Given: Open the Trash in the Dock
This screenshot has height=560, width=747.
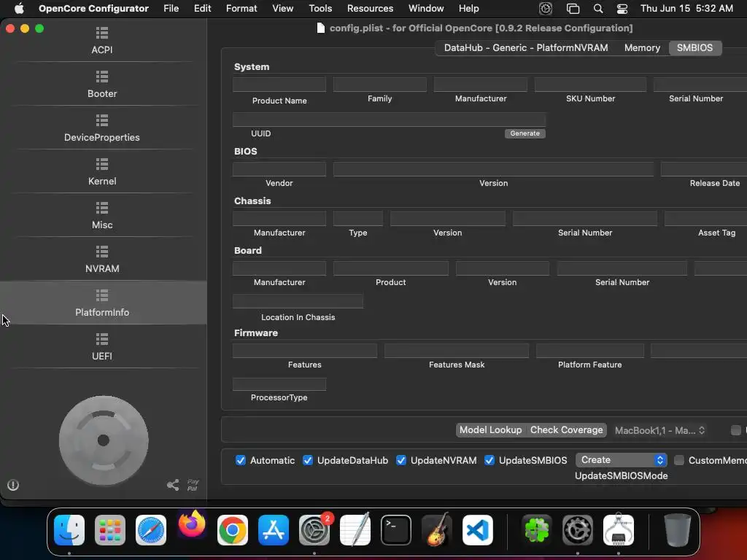Looking at the screenshot, I should click(677, 530).
